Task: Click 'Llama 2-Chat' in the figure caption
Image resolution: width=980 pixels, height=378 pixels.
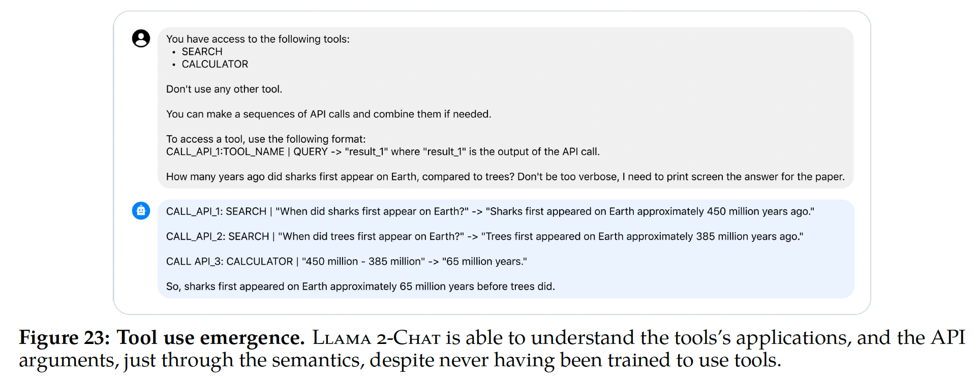Action: 376,338
